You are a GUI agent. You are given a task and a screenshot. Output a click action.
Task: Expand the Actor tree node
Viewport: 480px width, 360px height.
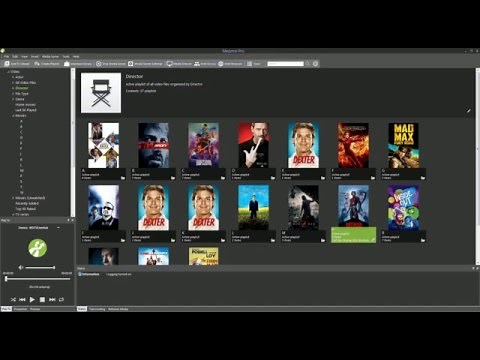(x=13, y=77)
